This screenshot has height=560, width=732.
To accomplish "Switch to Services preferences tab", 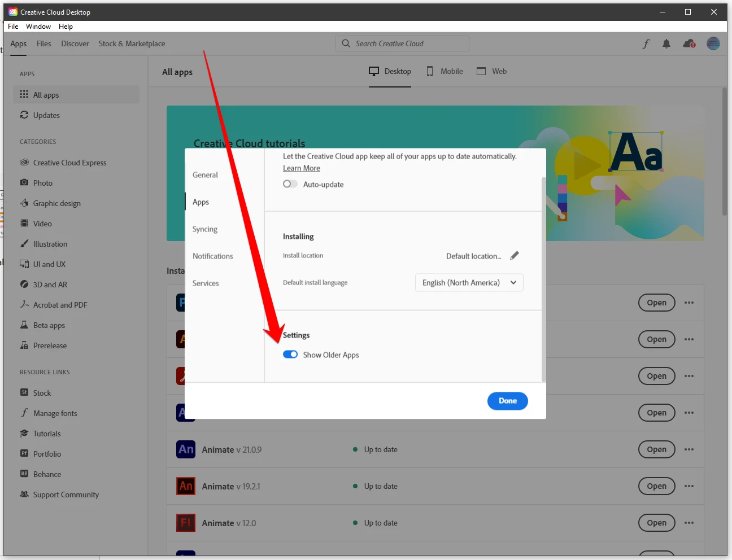I will point(206,283).
